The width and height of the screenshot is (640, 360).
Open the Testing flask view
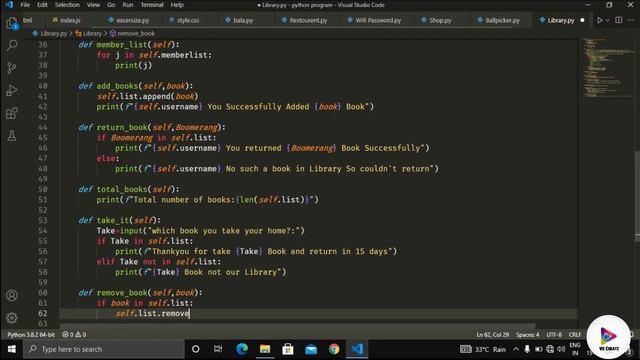pyautogui.click(x=12, y=136)
